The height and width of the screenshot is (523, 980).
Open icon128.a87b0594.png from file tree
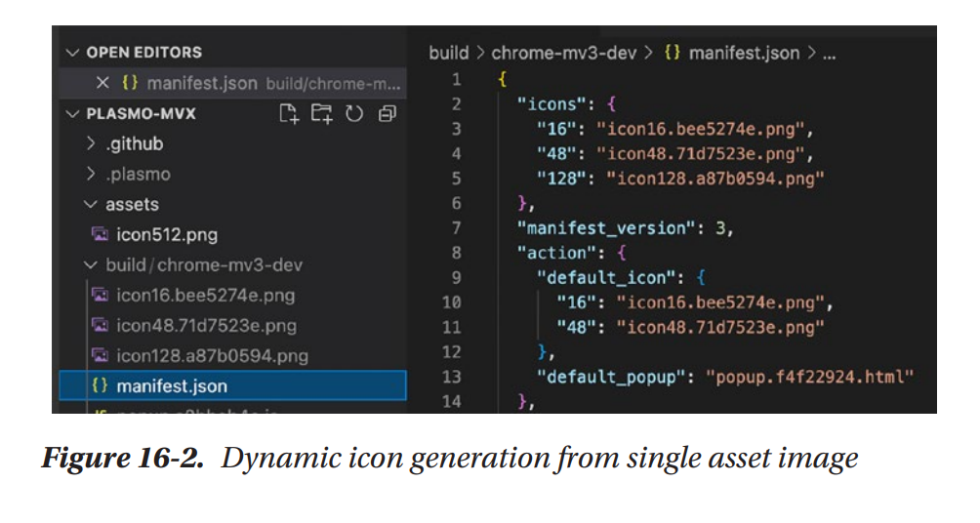[x=212, y=355]
